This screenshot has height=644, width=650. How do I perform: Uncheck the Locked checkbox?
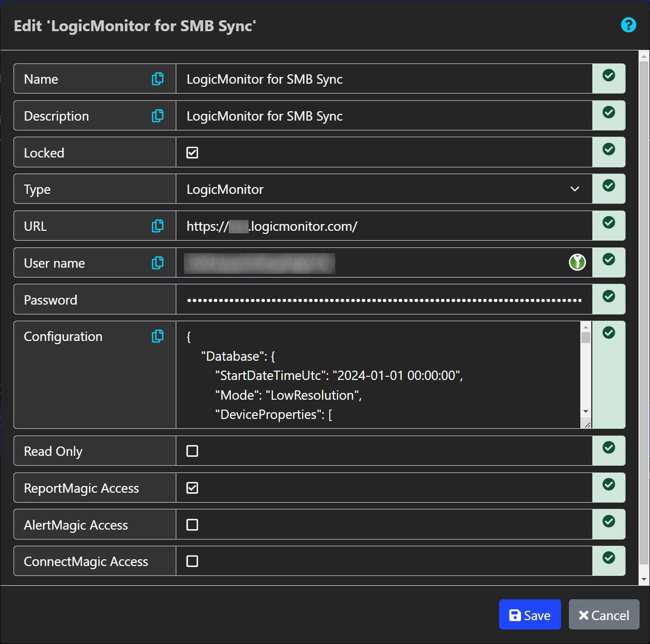[192, 152]
